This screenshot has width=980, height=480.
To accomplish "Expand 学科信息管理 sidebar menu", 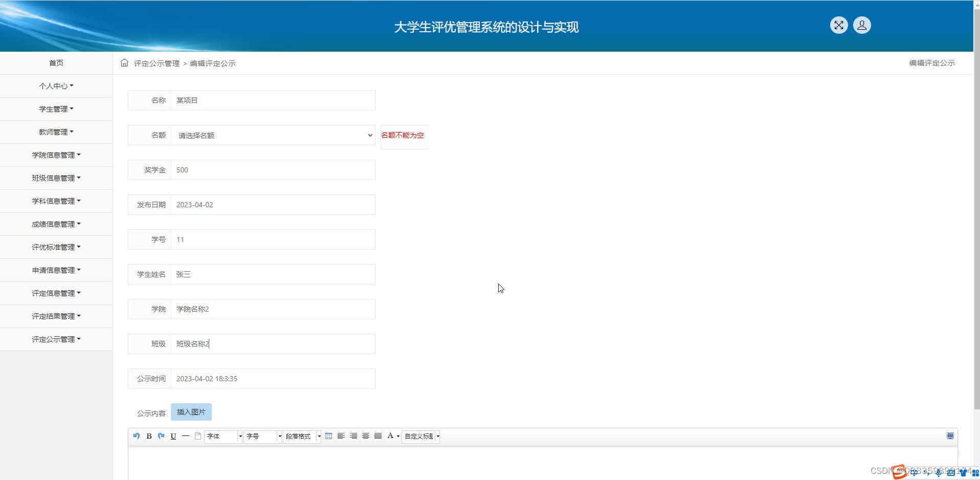I will (x=56, y=201).
